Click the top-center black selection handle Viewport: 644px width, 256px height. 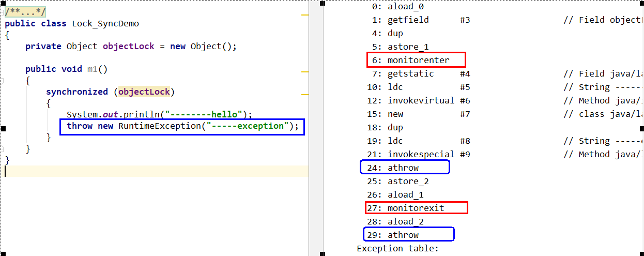(x=322, y=3)
